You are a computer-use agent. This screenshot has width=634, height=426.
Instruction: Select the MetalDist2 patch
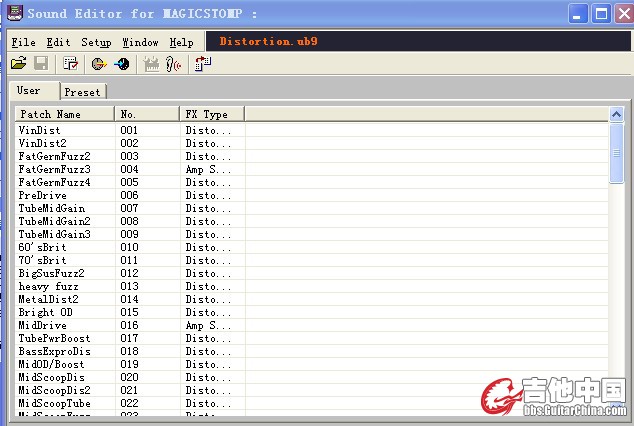click(49, 299)
